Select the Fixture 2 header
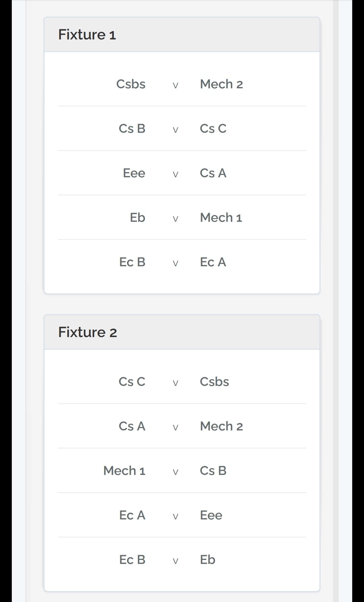364x602 pixels. click(88, 332)
